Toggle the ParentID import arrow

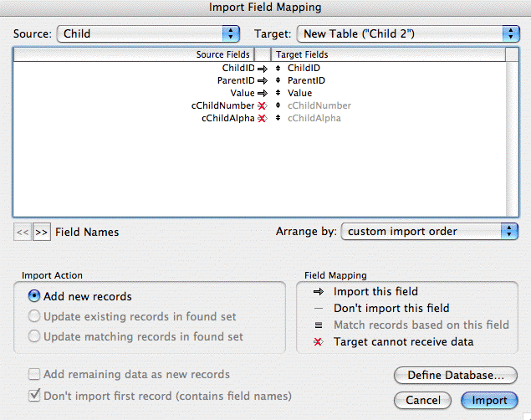[261, 80]
